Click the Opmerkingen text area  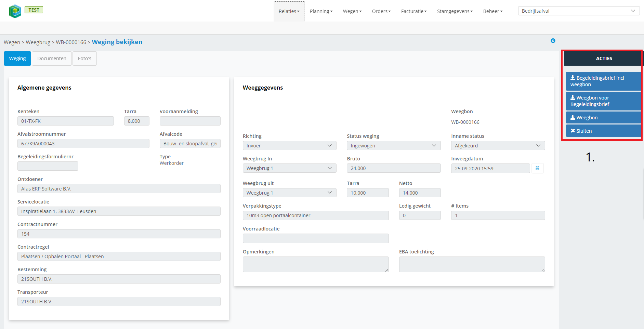coord(316,264)
